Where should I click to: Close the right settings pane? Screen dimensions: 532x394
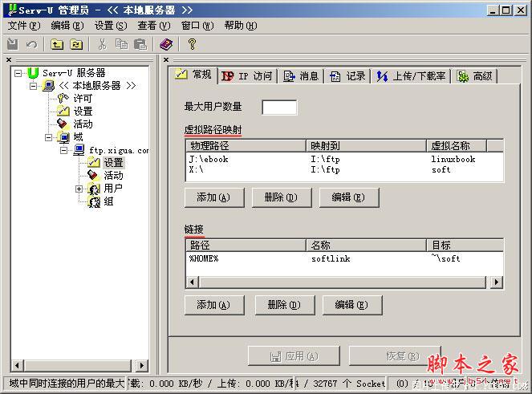click(166, 60)
